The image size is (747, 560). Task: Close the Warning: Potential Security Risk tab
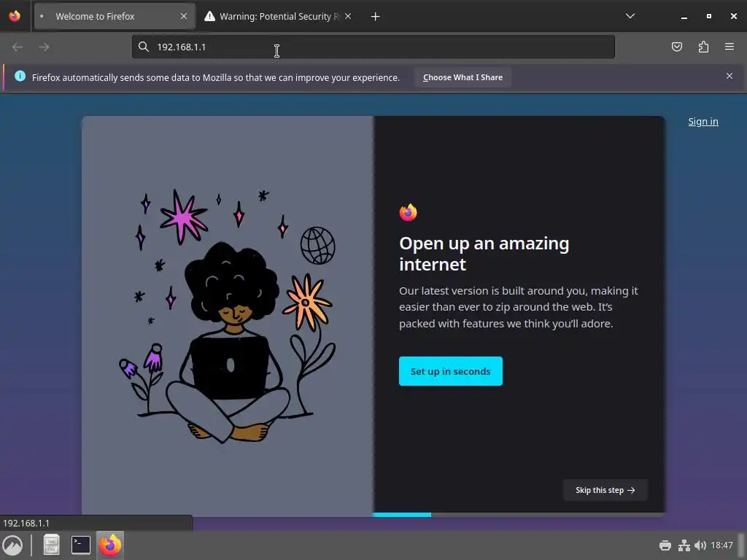pyautogui.click(x=348, y=16)
